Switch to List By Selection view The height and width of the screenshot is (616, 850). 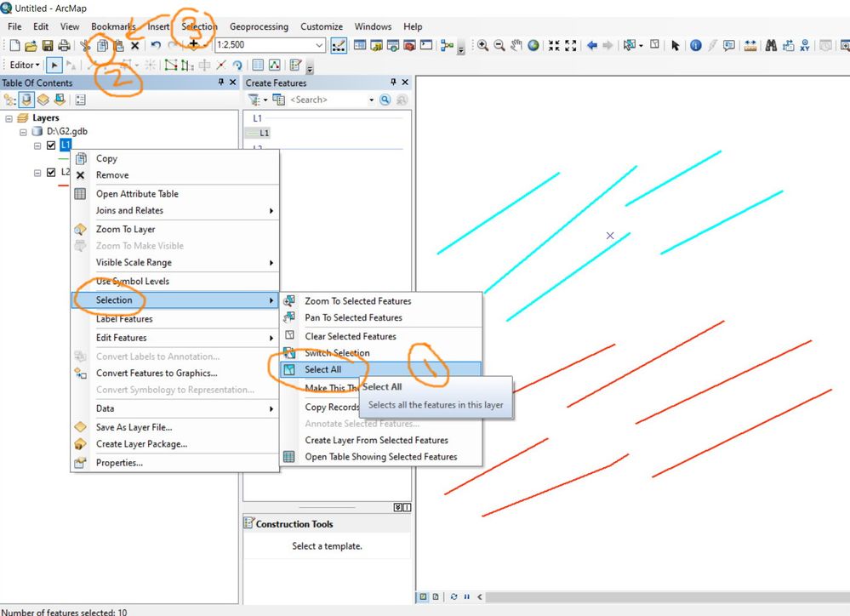60,100
